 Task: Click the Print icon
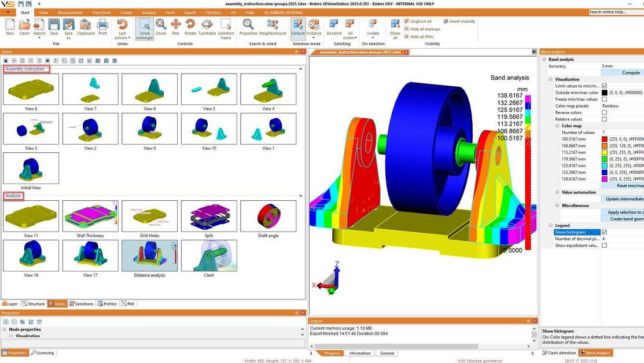(102, 27)
